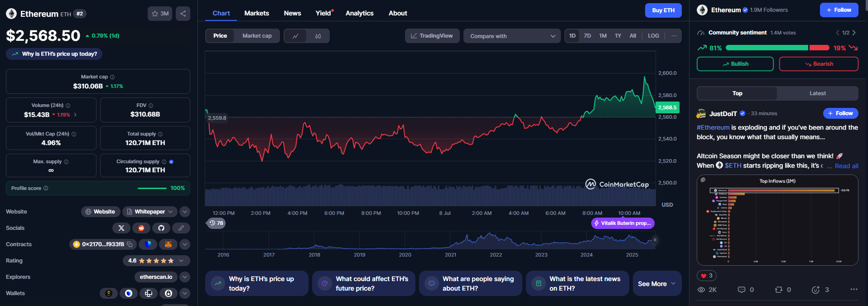This screenshot has width=868, height=306.
Task: Click the blue shield icon in Contracts
Action: click(x=148, y=244)
